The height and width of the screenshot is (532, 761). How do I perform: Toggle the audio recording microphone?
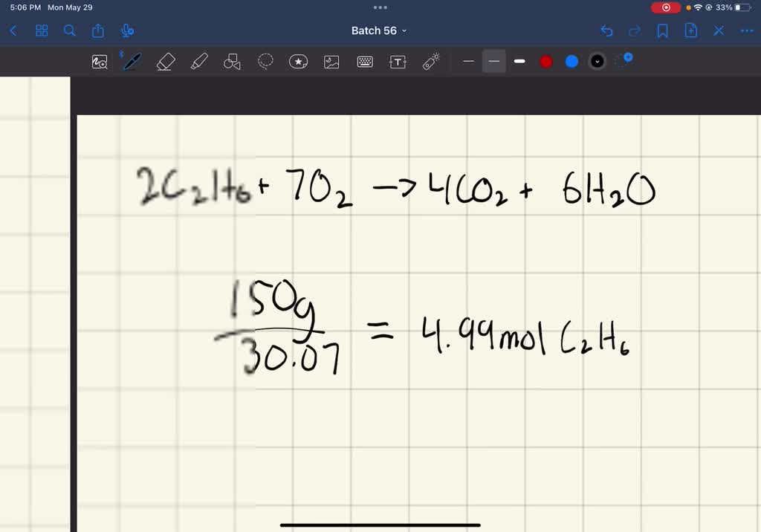coord(126,30)
